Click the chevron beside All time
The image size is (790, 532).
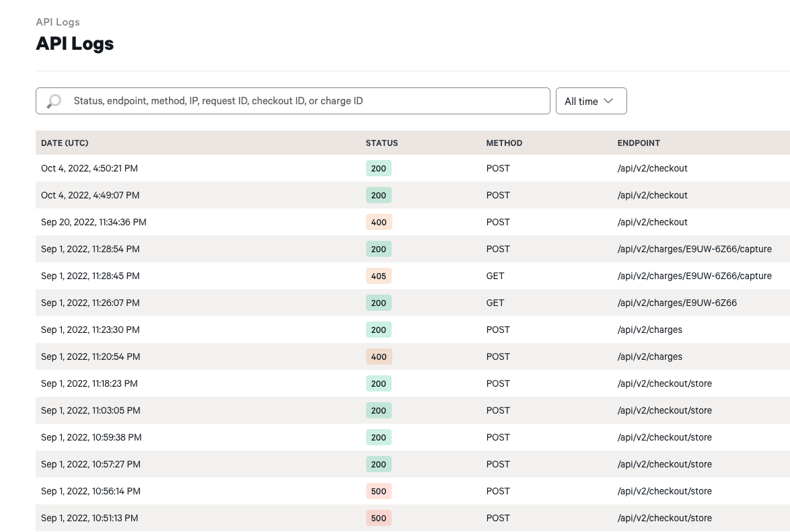(x=608, y=101)
